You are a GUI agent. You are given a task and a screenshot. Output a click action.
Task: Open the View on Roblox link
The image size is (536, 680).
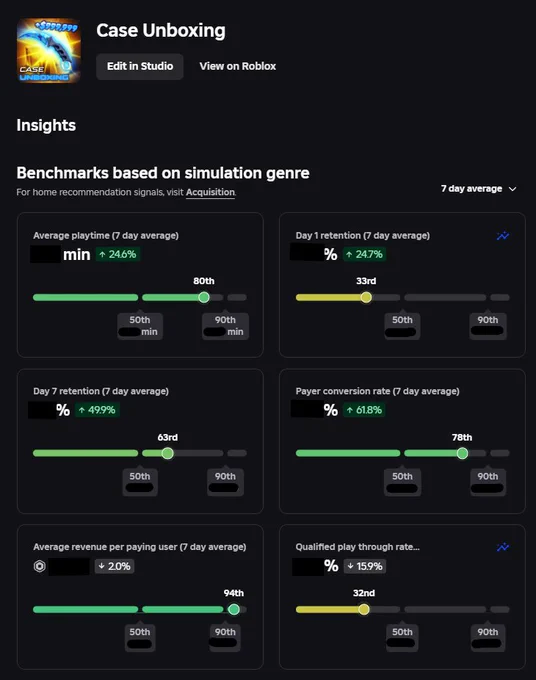[238, 66]
